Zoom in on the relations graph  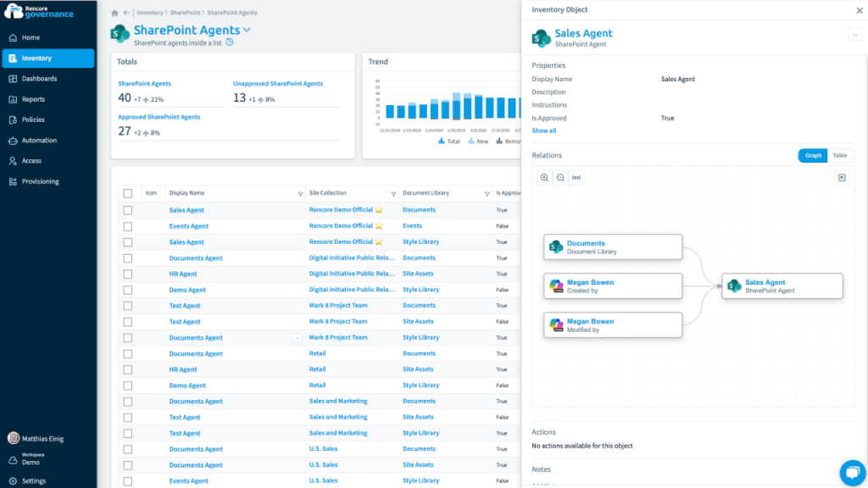544,178
